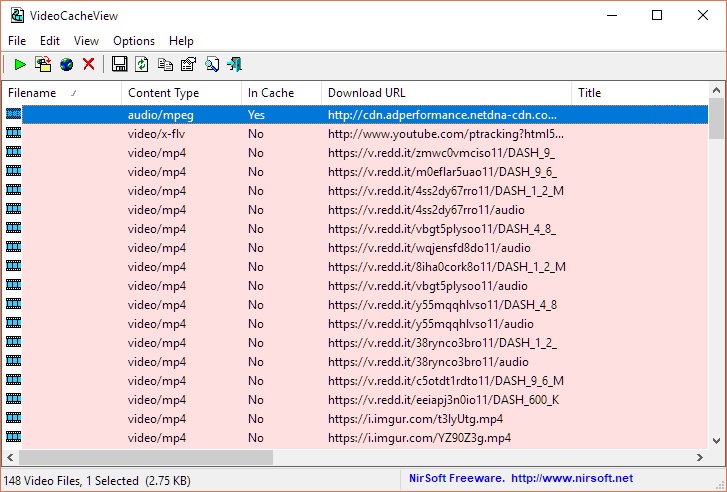
Task: Open the download URL in browser globe icon
Action: pyautogui.click(x=66, y=64)
